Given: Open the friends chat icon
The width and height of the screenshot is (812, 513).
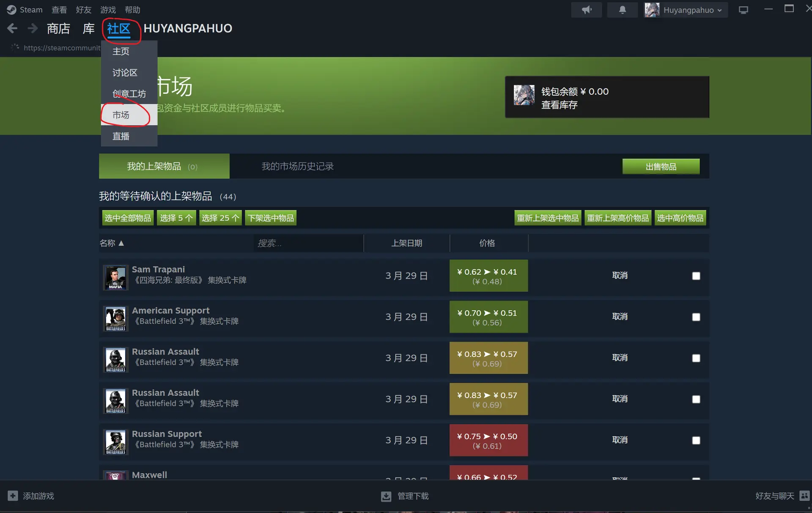Looking at the screenshot, I should [x=804, y=496].
